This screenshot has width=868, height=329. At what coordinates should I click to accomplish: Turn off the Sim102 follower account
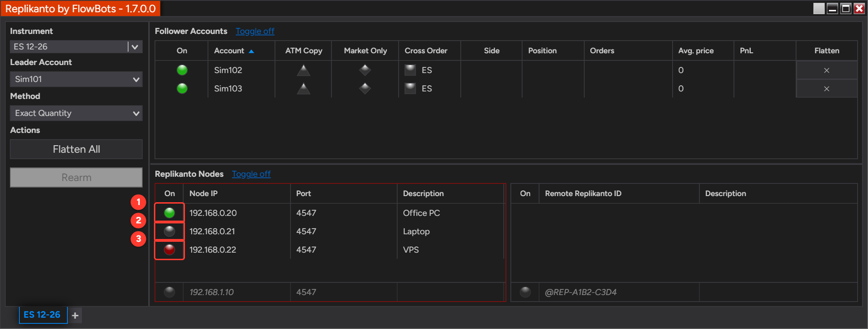click(182, 70)
